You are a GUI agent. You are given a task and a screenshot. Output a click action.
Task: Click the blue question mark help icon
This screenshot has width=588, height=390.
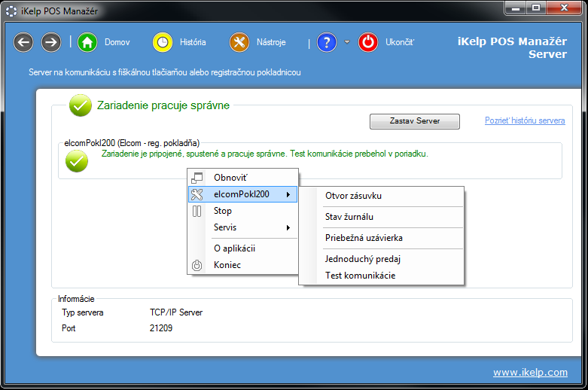point(327,42)
